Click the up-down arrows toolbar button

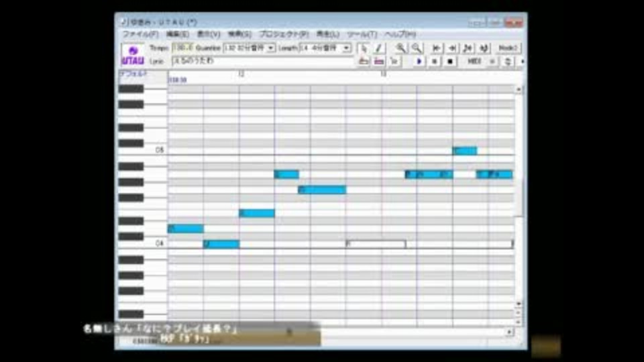(508, 61)
